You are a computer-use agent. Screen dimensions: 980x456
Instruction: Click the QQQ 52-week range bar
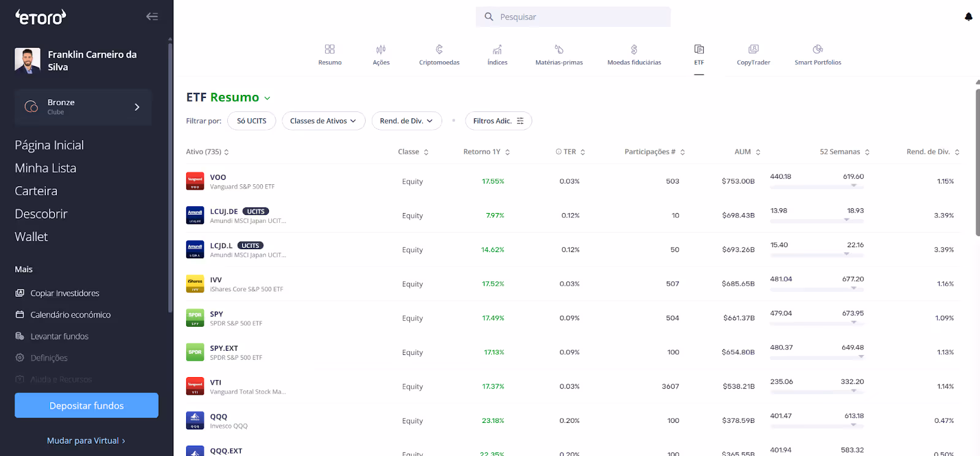tap(816, 425)
